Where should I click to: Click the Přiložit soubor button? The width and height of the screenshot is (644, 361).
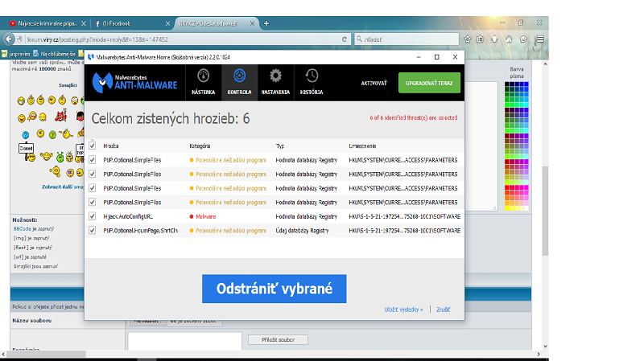tap(278, 339)
